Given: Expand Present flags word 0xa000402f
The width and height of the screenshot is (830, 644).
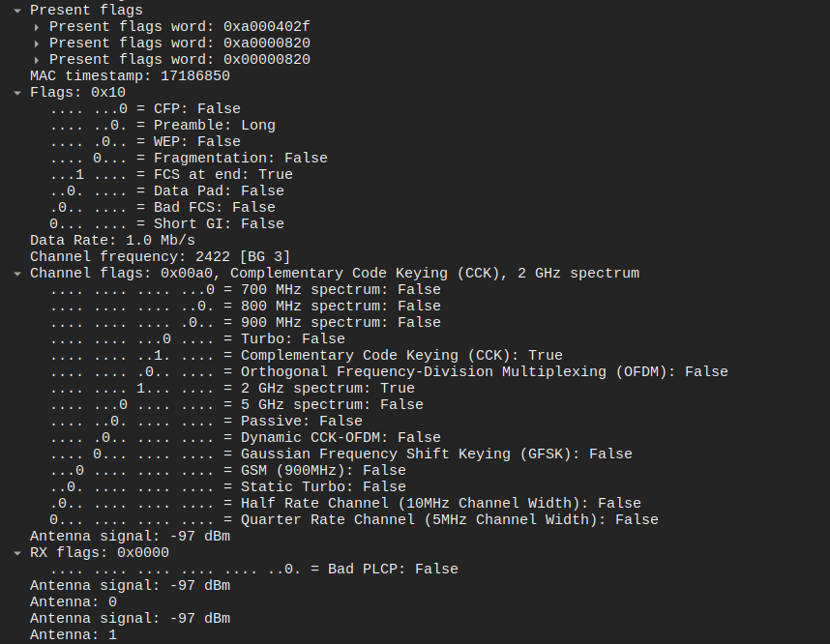Looking at the screenshot, I should 37,27.
